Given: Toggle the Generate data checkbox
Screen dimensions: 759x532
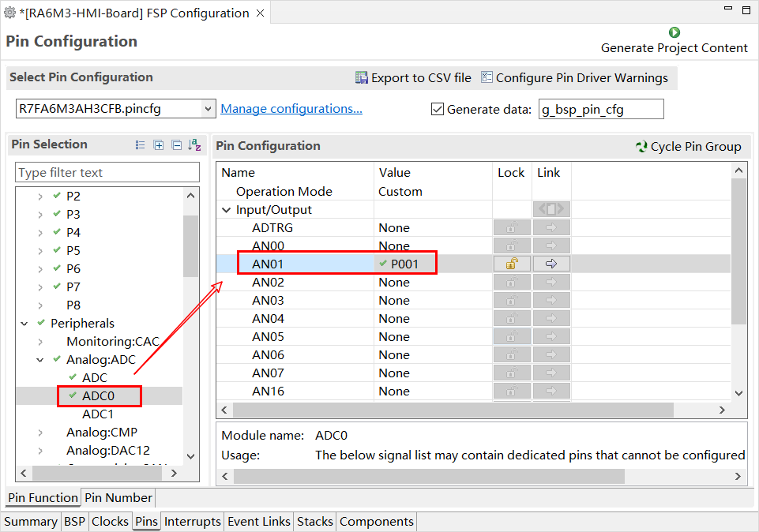Looking at the screenshot, I should [x=437, y=109].
